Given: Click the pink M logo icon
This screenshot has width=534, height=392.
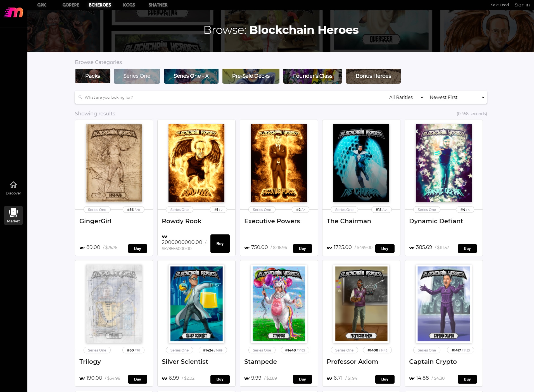Looking at the screenshot, I should point(13,13).
